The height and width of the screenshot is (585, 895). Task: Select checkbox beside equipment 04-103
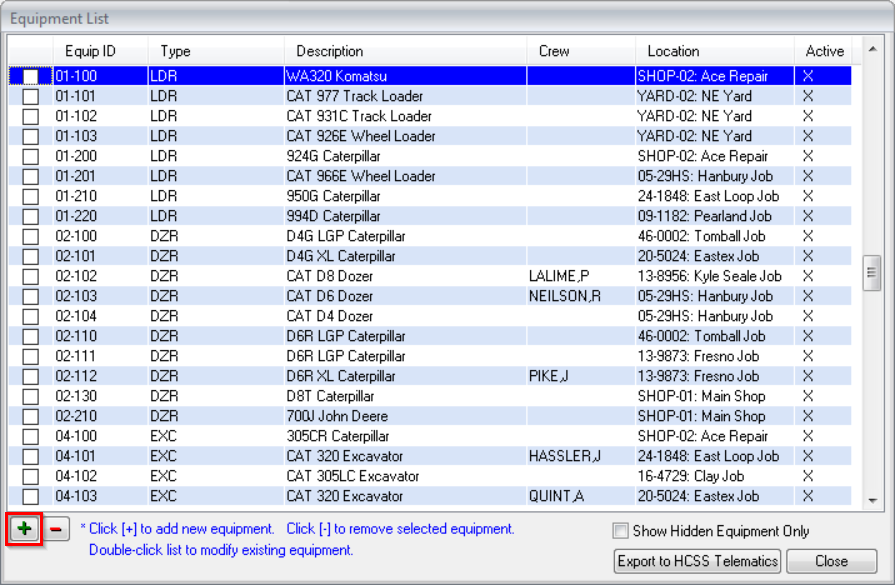point(31,497)
